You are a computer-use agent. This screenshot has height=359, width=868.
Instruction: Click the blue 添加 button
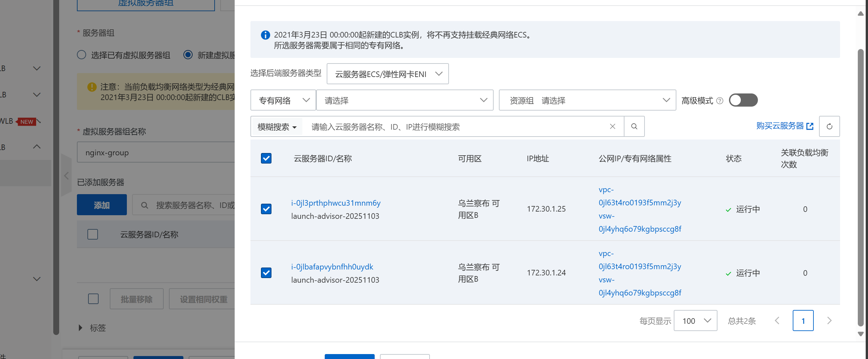102,205
